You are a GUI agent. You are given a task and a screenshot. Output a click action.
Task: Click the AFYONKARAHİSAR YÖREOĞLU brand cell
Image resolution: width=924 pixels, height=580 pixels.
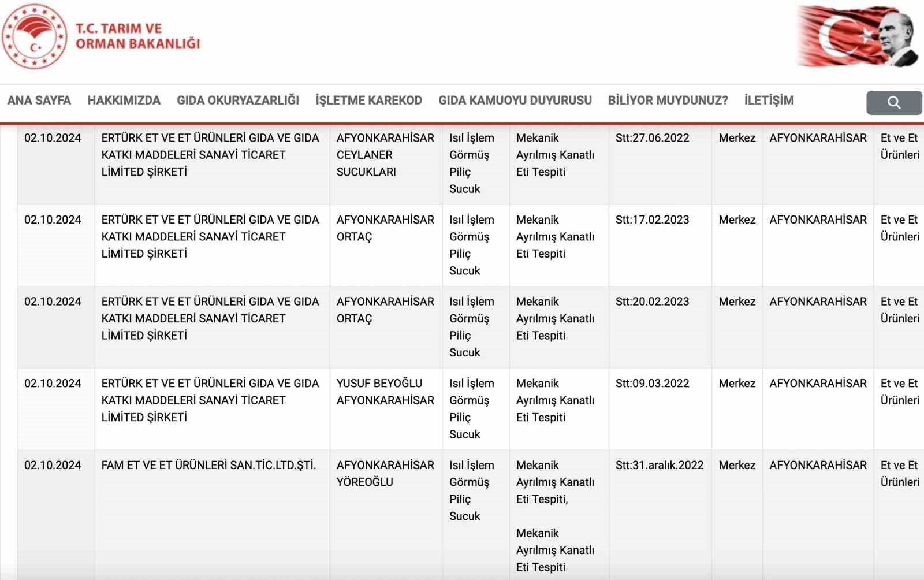pyautogui.click(x=385, y=474)
